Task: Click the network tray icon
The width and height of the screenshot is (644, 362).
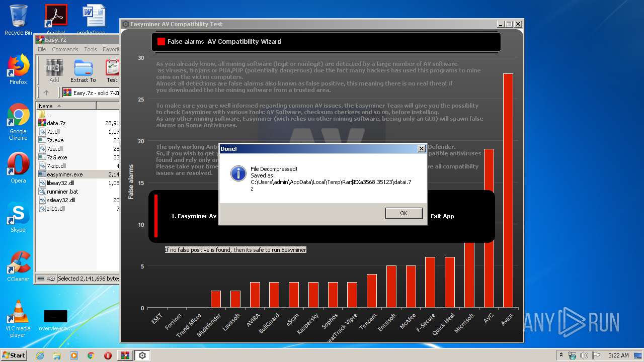Action: [572, 355]
